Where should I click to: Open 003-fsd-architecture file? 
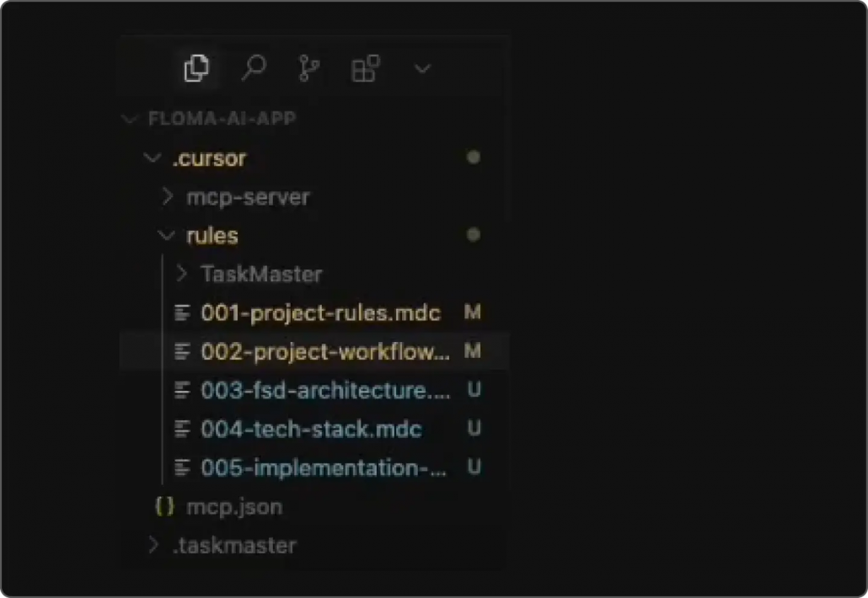325,391
